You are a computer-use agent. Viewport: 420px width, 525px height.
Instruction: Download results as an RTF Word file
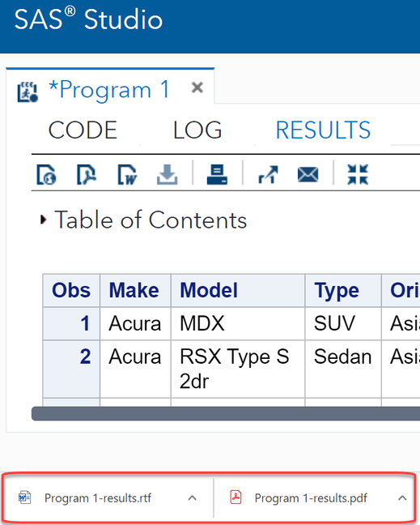(127, 174)
